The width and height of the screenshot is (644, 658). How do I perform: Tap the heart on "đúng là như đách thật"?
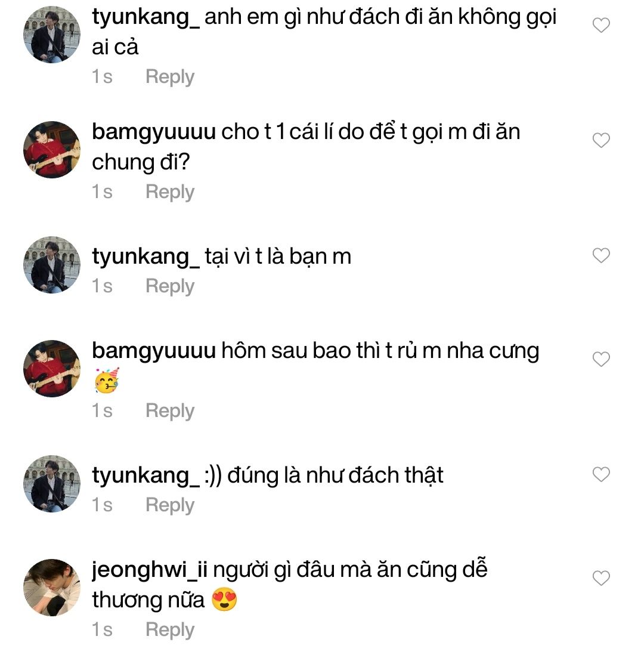601,474
